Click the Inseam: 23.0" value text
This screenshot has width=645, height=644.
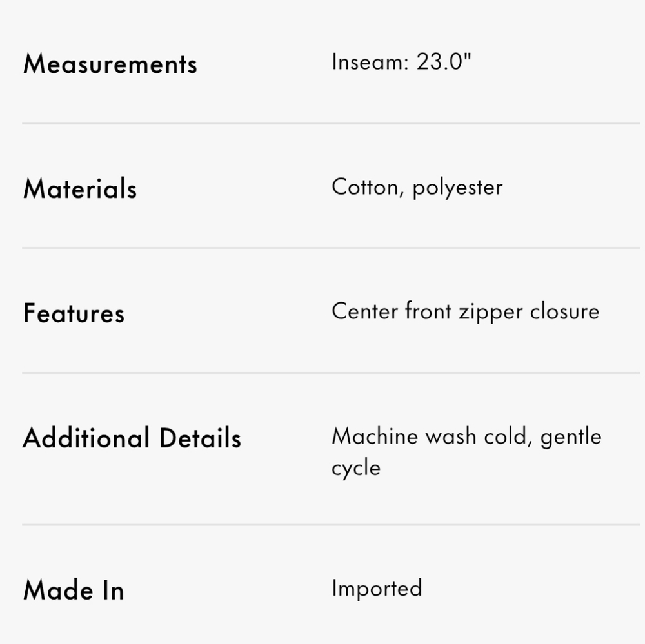(x=401, y=62)
